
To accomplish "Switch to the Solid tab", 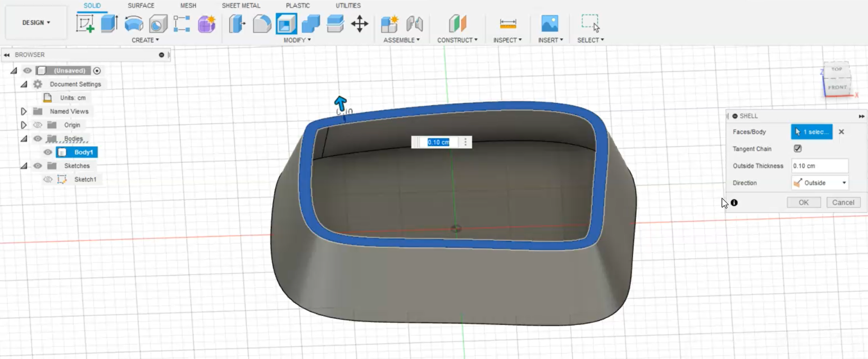I will click(x=92, y=6).
